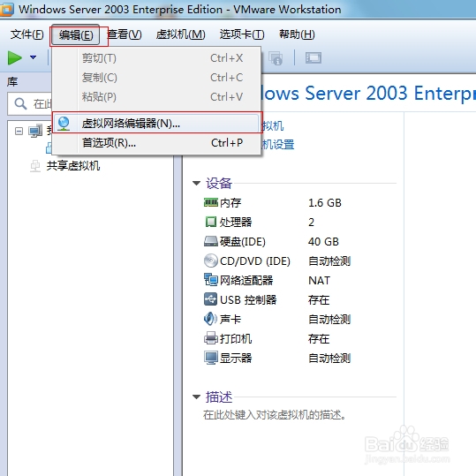Click the 硬盘(IDE) hard disk icon

click(211, 241)
